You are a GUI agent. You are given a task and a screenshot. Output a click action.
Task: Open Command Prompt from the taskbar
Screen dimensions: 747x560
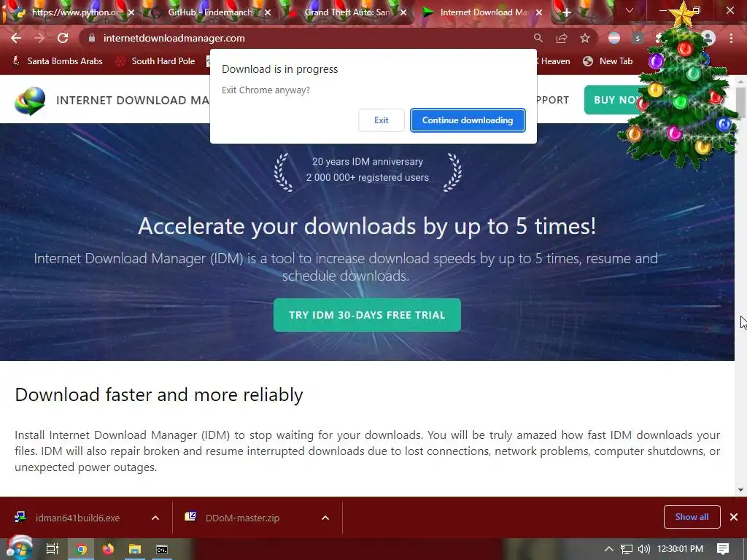coord(162,549)
